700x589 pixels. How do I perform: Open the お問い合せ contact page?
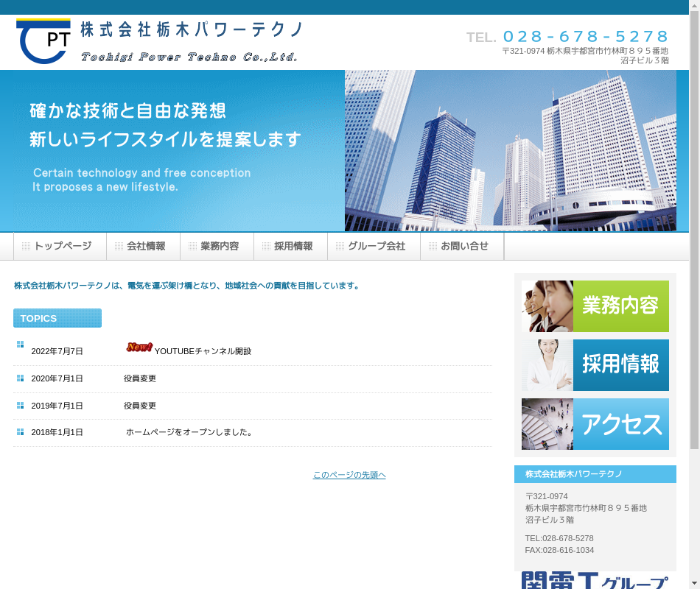tap(462, 247)
